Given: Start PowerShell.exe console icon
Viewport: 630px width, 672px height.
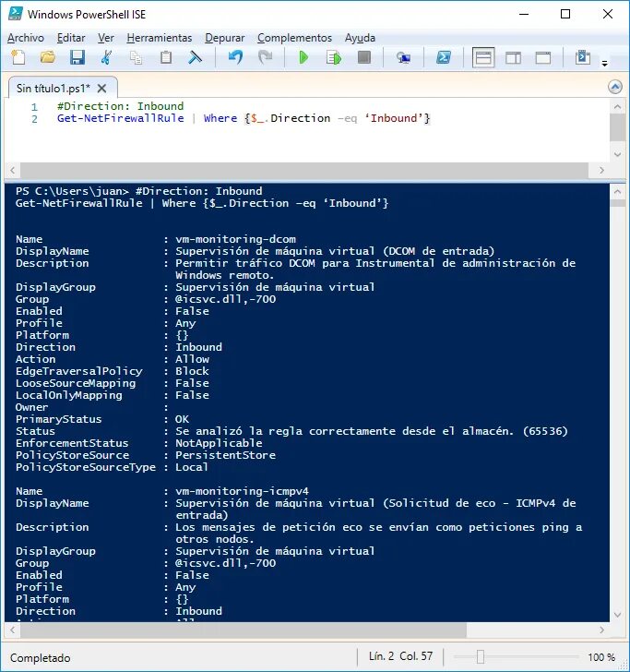Looking at the screenshot, I should coord(444,57).
